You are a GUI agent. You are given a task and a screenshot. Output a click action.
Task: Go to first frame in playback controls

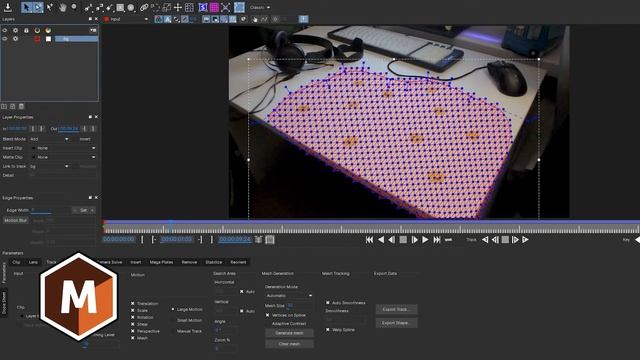point(369,240)
